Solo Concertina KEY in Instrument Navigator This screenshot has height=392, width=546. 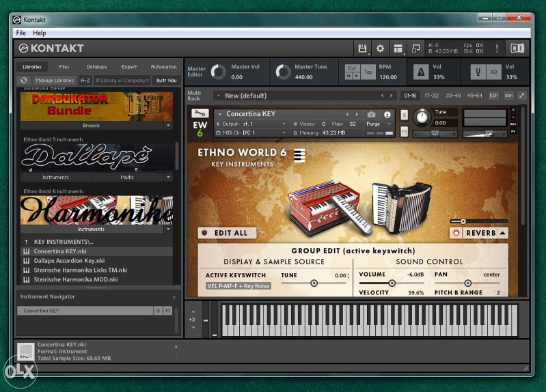click(x=158, y=311)
